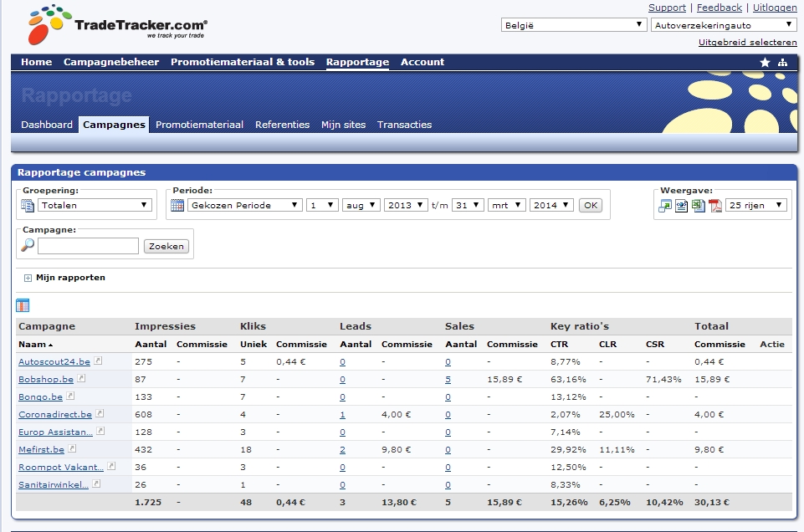
Task: Open external link icon next to Roompot Vakant...
Action: pos(111,466)
